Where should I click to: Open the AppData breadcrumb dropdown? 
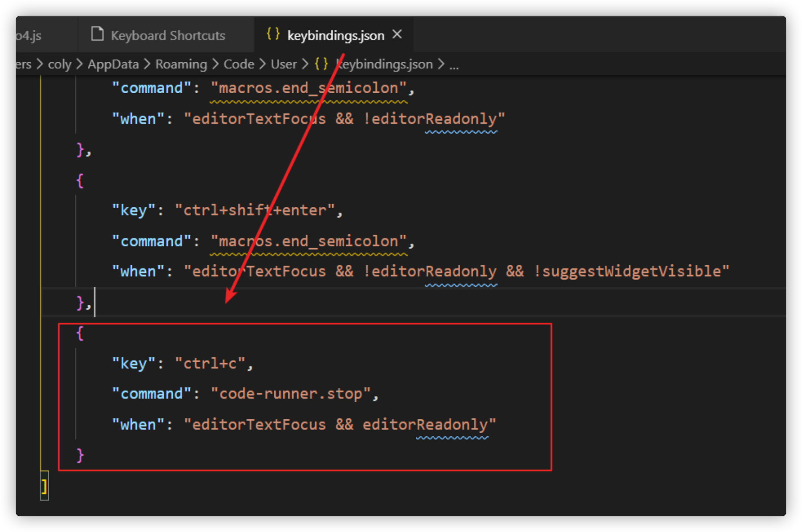click(x=113, y=64)
